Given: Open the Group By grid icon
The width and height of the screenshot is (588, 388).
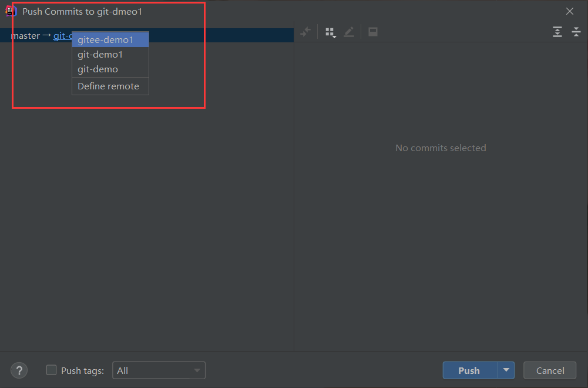Looking at the screenshot, I should click(330, 32).
